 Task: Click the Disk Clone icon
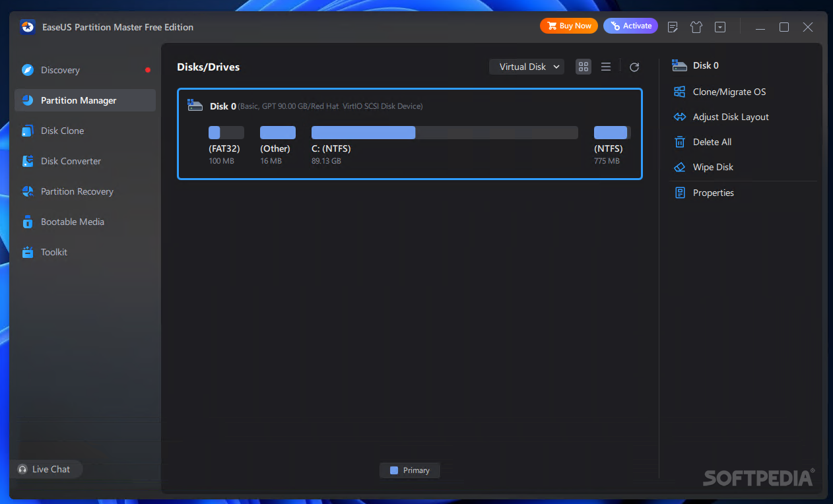[27, 131]
